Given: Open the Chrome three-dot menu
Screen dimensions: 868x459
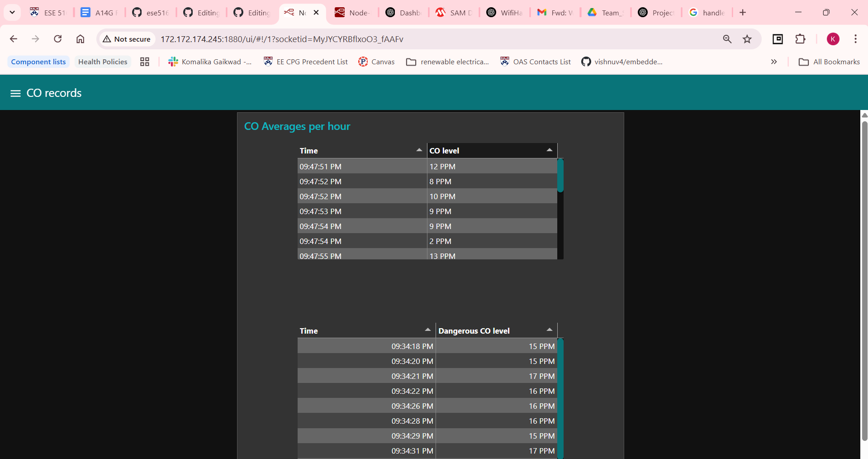Looking at the screenshot, I should (x=855, y=39).
